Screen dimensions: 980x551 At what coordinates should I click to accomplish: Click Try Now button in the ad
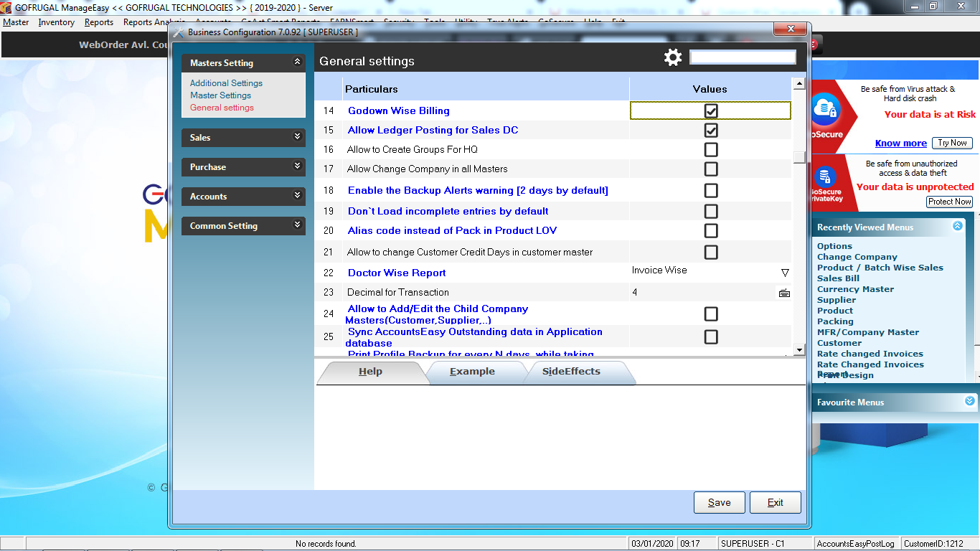click(953, 143)
